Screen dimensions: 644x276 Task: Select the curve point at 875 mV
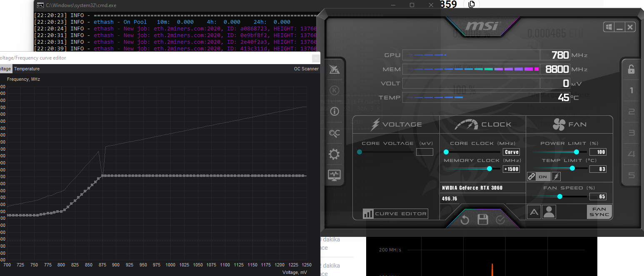(102, 176)
